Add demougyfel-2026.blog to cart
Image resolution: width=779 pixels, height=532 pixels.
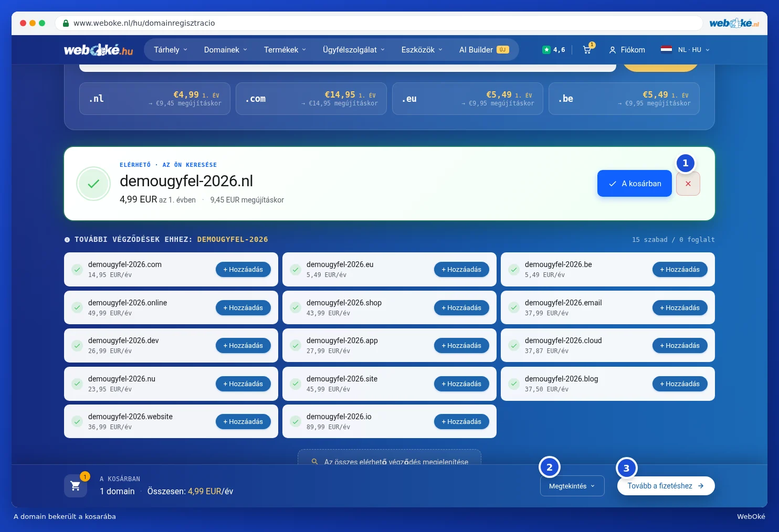[x=680, y=384]
